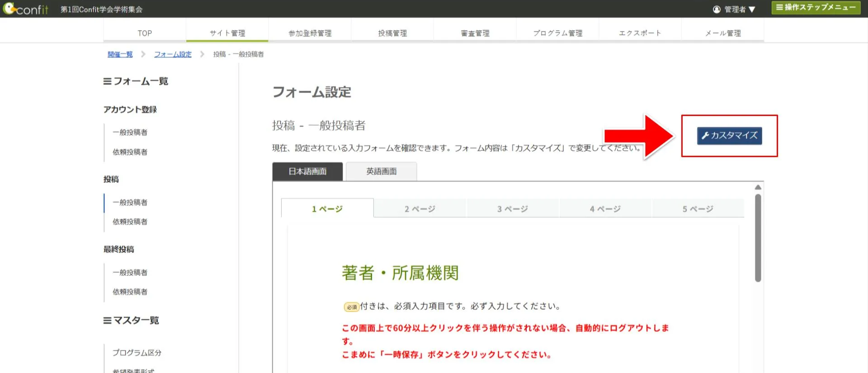Open 依頼投稿者 under アカウント登録
The image size is (868, 373).
click(130, 152)
